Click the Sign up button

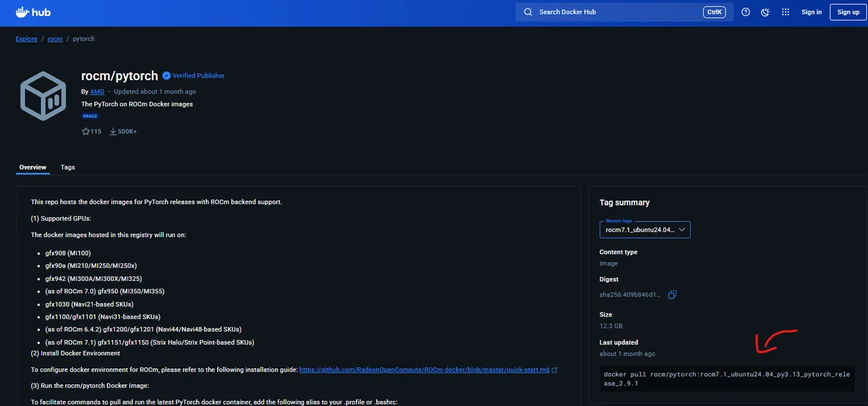[x=848, y=12]
